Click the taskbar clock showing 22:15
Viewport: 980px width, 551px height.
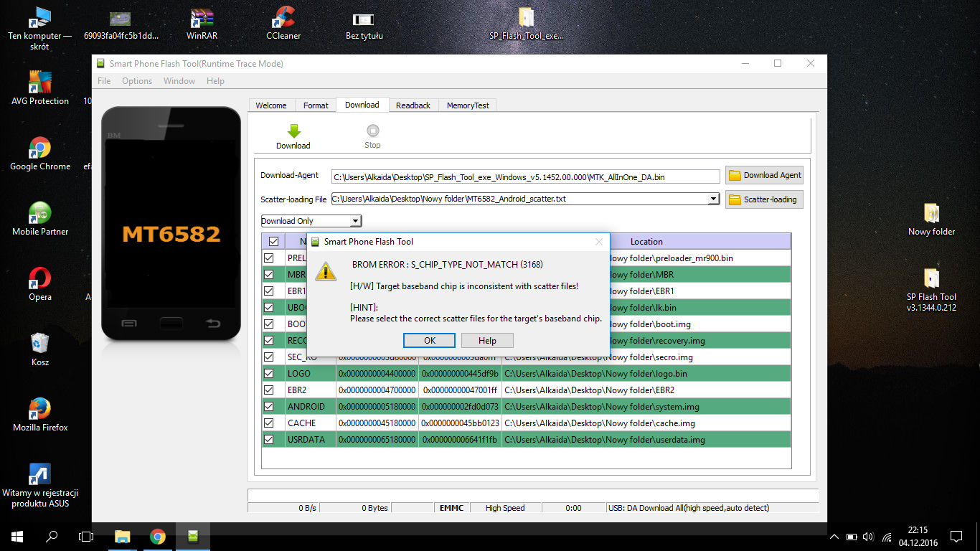point(917,536)
